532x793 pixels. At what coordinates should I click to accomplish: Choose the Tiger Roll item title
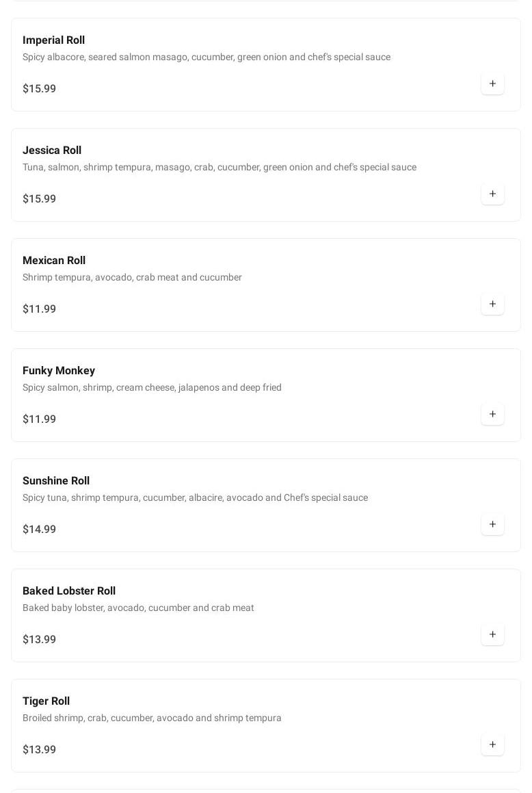click(x=46, y=701)
